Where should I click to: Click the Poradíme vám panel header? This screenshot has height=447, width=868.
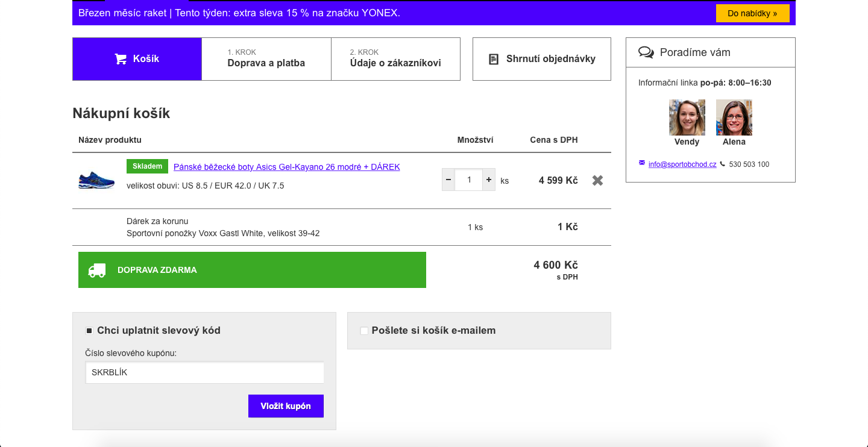[711, 52]
